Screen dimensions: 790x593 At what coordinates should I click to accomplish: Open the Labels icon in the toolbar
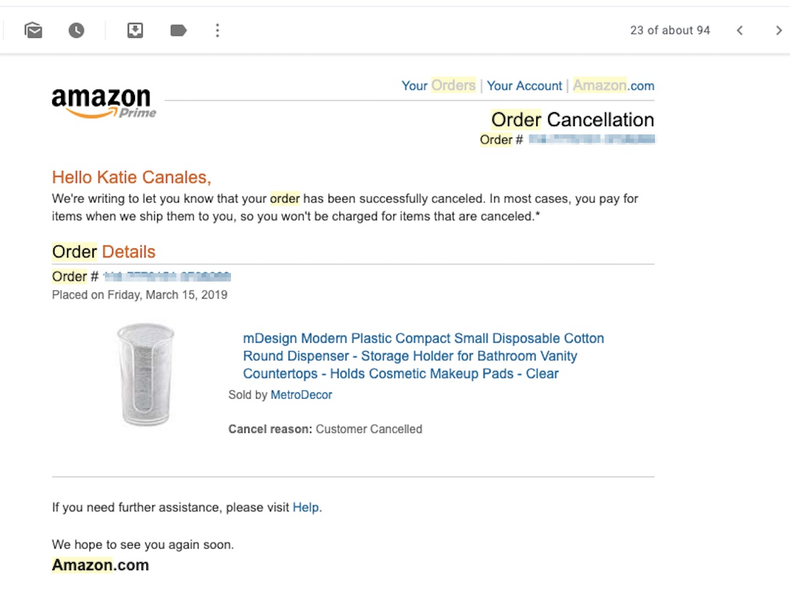pyautogui.click(x=178, y=31)
